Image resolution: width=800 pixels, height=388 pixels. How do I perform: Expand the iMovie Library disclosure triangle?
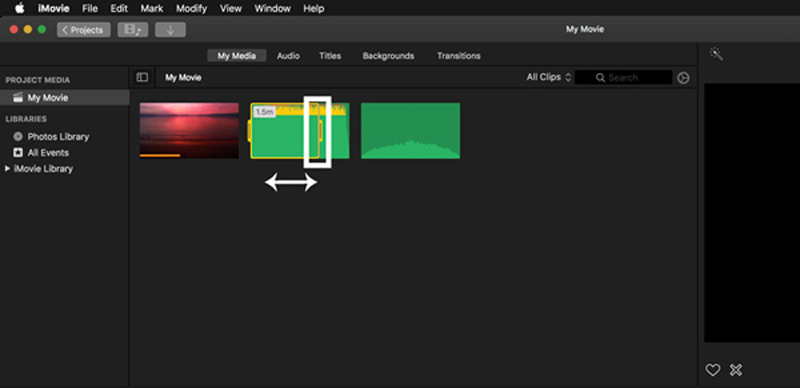coord(7,168)
